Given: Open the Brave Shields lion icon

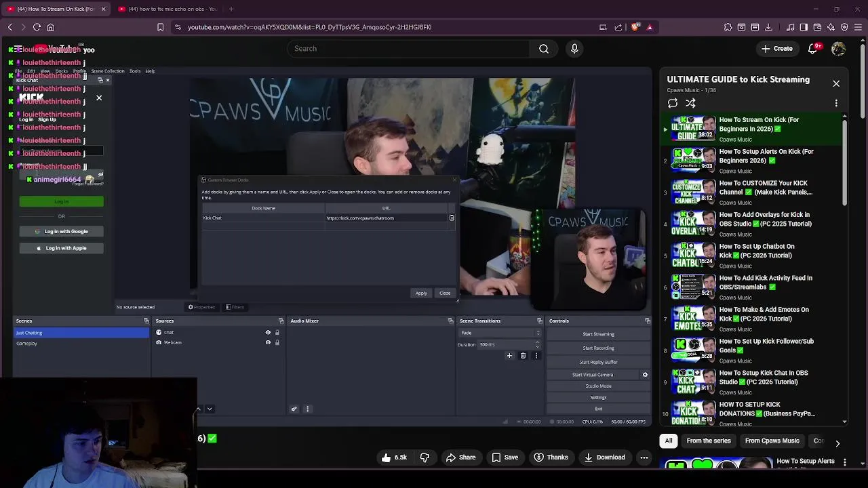Looking at the screenshot, I should pos(635,27).
